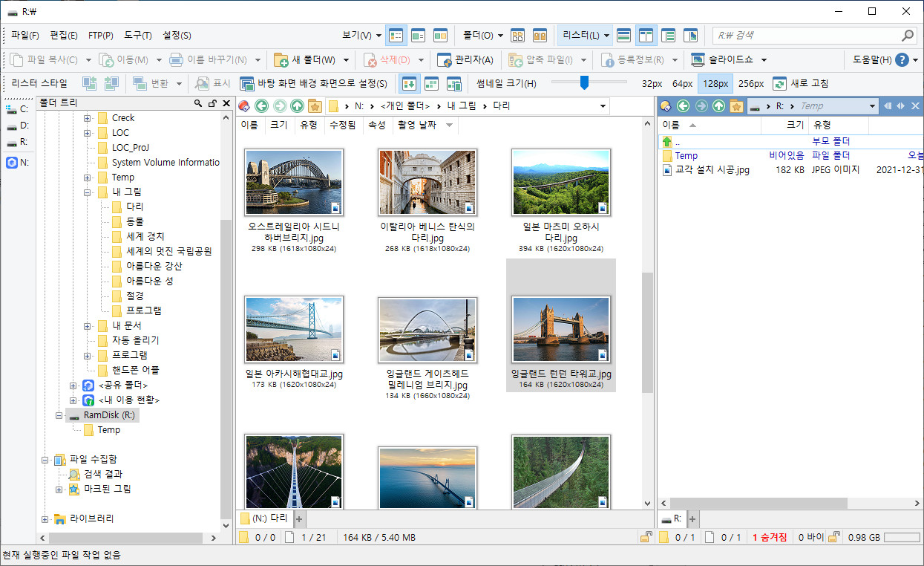Viewport: 924px width, 566px height.
Task: Open the left pane path dropdown
Action: click(x=603, y=106)
